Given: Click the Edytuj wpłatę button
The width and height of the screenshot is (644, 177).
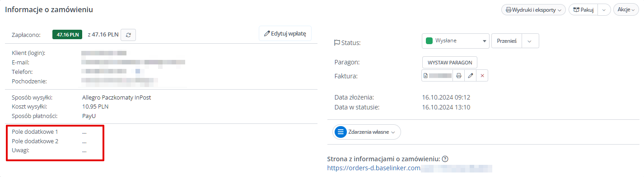Looking at the screenshot, I should 285,33.
